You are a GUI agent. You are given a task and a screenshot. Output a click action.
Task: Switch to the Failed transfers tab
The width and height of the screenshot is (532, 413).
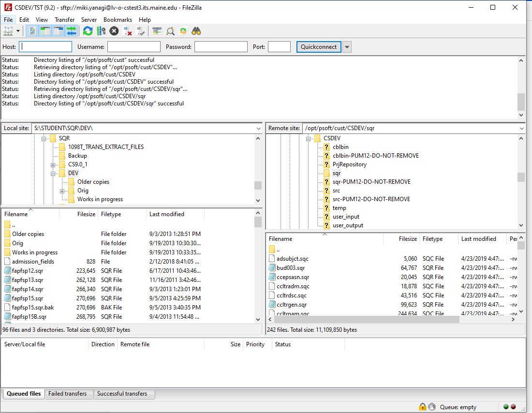click(x=68, y=394)
